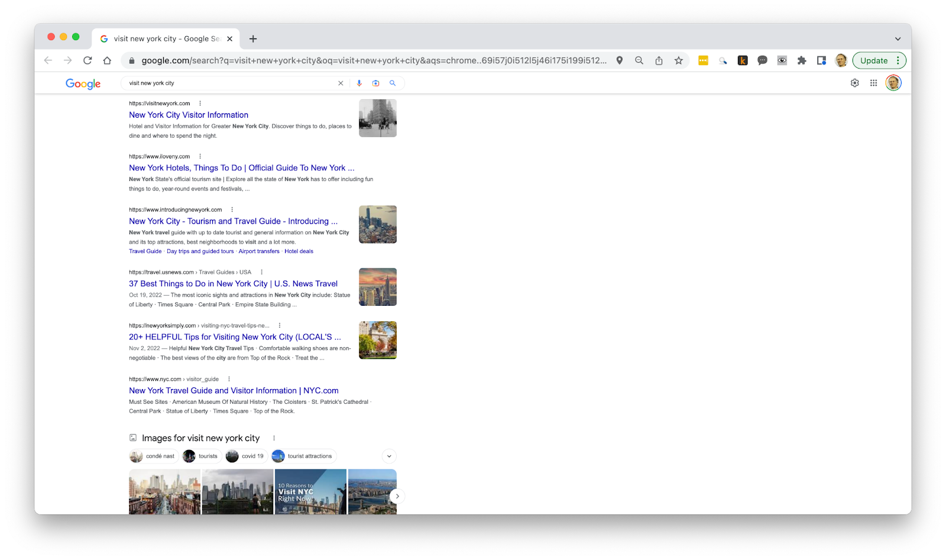Open the visitnewyork.com black-and-white thumbnail
Screen dimensions: 946x560
378,118
